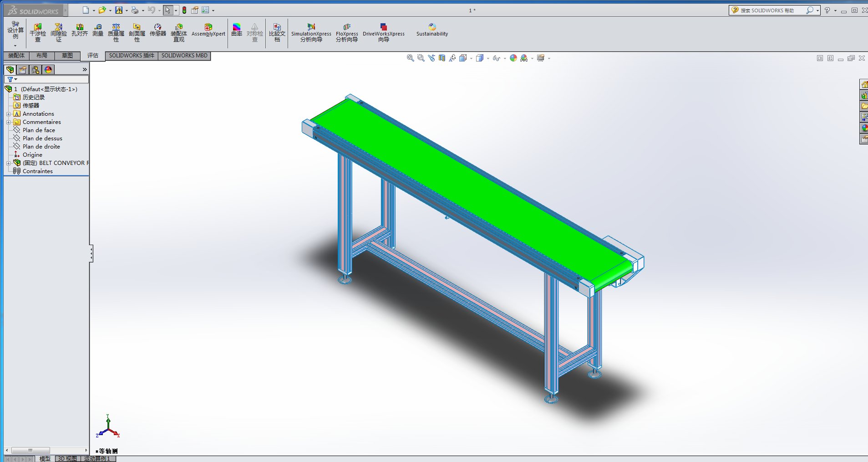The height and width of the screenshot is (462, 868).
Task: Switch to the 装配体 ribbon tab
Action: coord(16,56)
